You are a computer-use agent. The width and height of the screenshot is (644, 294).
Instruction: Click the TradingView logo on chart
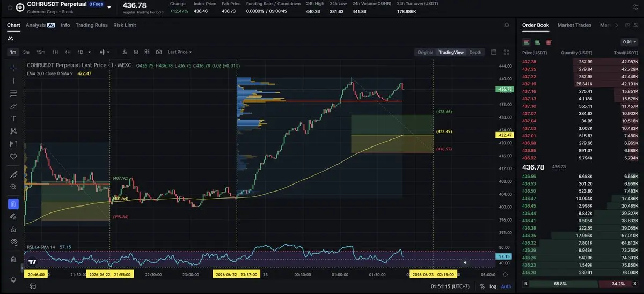[32, 262]
